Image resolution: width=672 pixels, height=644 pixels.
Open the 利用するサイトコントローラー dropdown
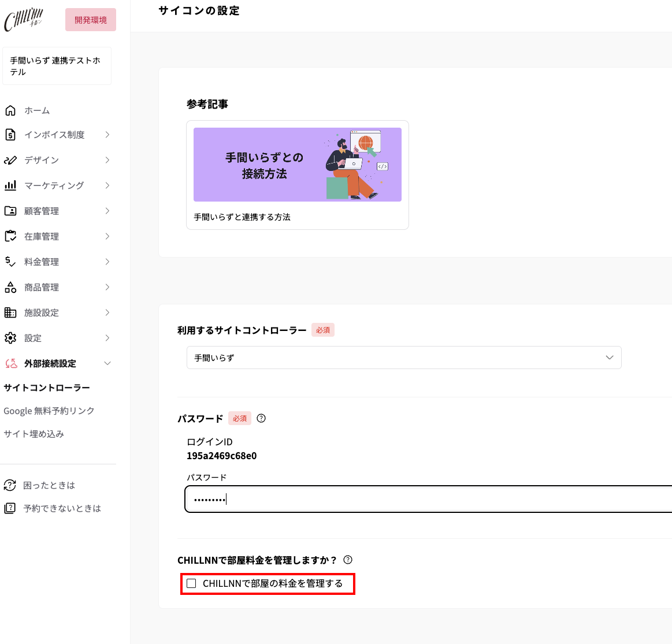pos(404,358)
